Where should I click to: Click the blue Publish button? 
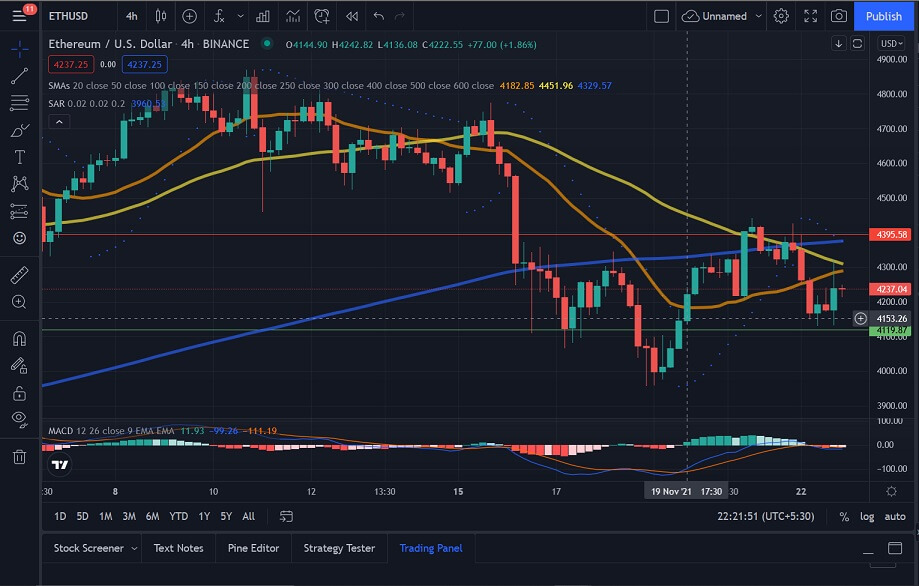883,16
